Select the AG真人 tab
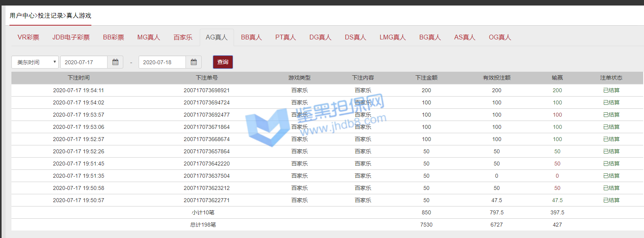Viewport: 644px width, 238px height. [x=217, y=37]
